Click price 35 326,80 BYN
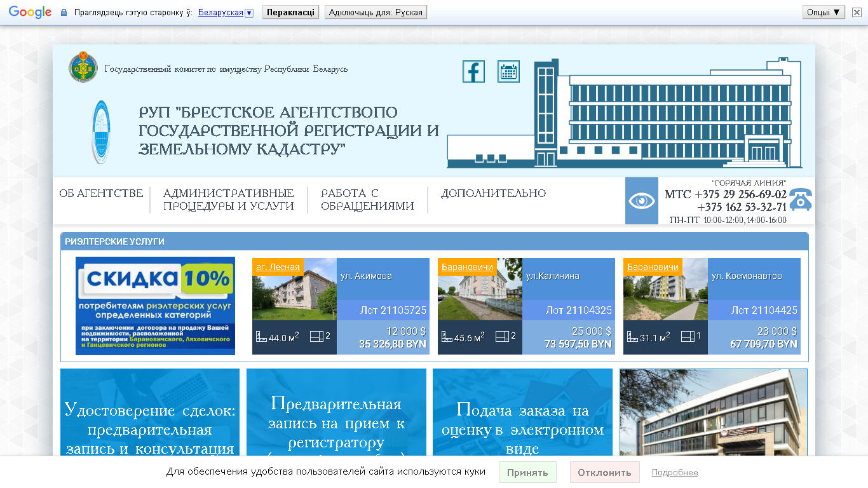The image size is (868, 488). tap(393, 344)
